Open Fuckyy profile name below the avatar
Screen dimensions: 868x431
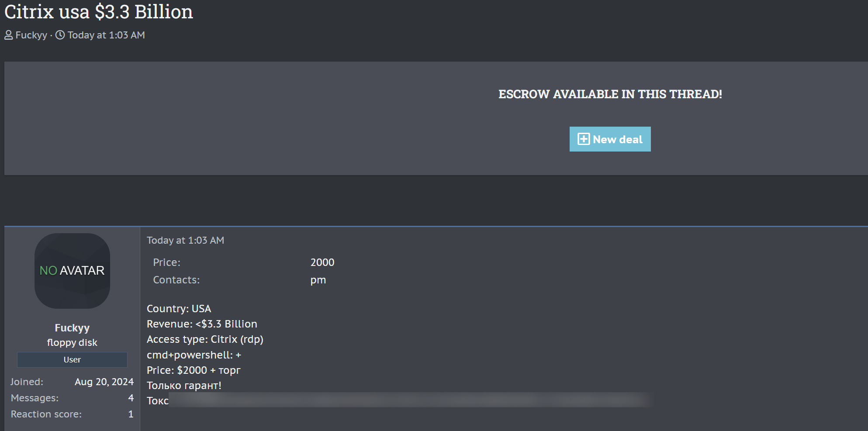72,328
